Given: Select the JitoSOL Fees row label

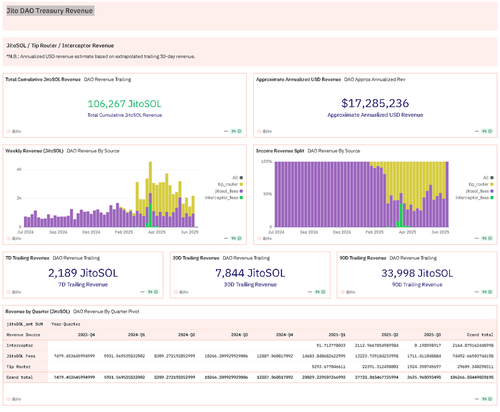Looking at the screenshot, I should tap(21, 356).
